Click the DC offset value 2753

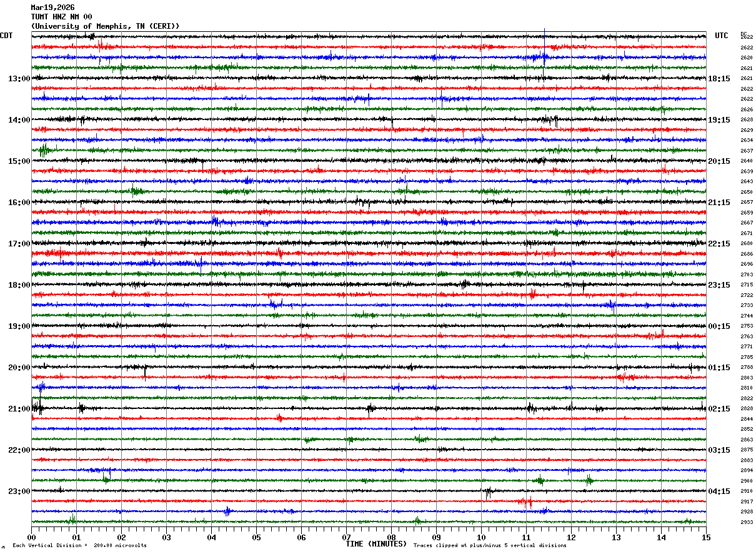point(747,326)
